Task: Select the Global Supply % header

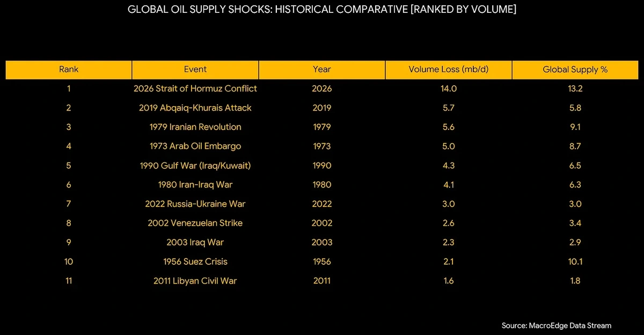Action: click(575, 70)
